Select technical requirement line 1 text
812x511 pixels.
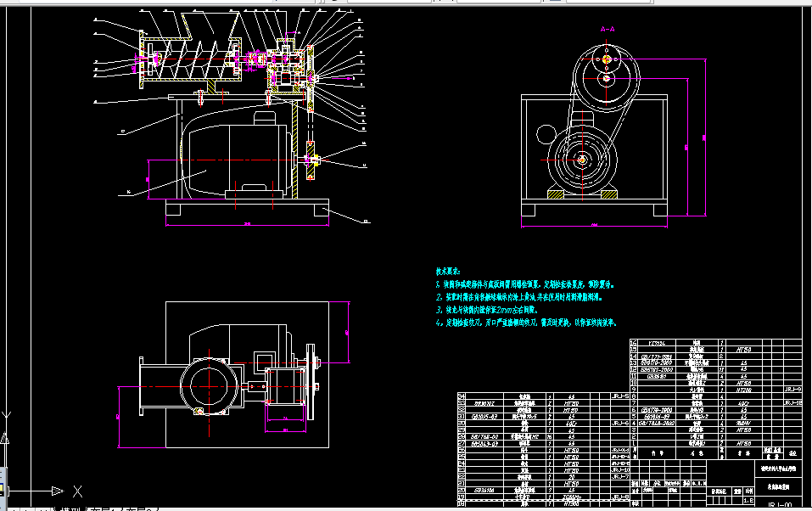click(524, 284)
